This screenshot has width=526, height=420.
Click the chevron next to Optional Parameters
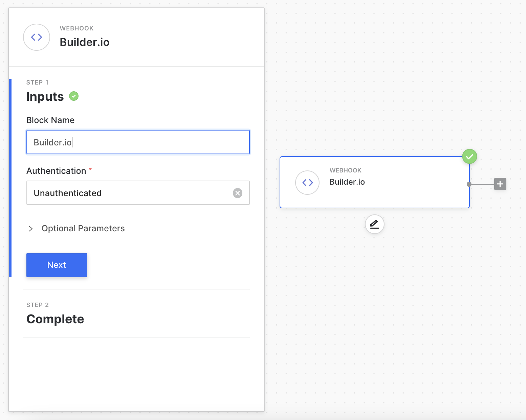[31, 229]
